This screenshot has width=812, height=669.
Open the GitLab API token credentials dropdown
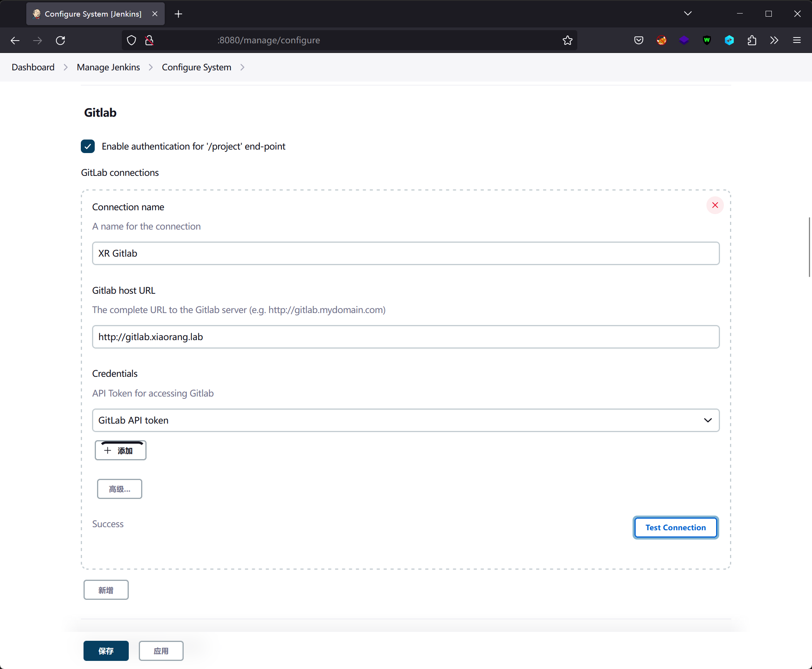[x=405, y=420]
